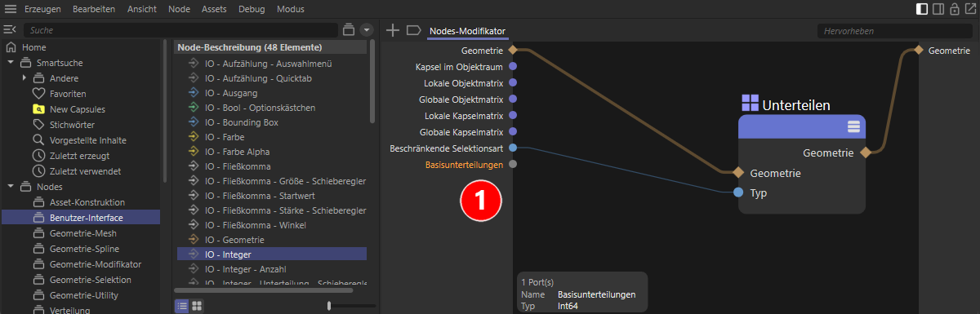Toggle the right panel layout icon

938,9
